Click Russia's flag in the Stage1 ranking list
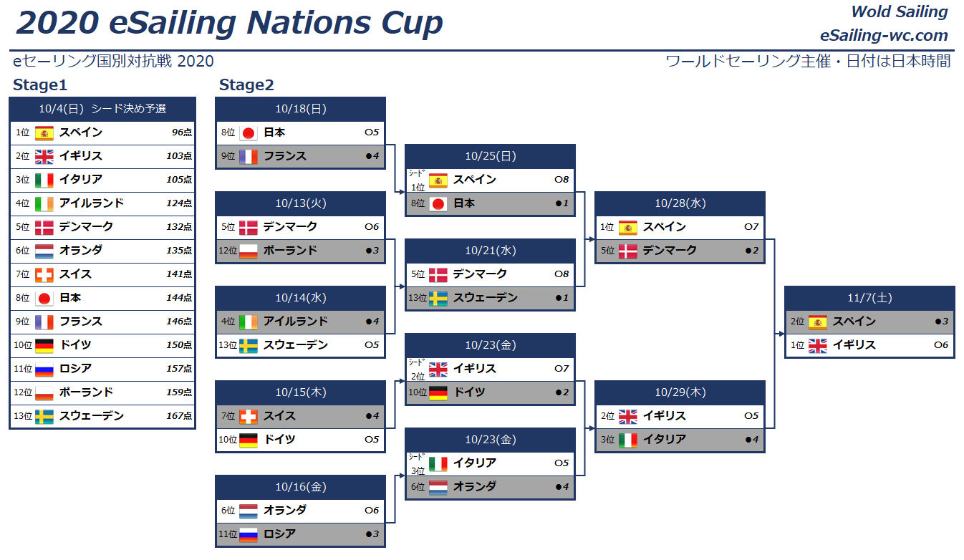The height and width of the screenshot is (560, 964). pos(44,369)
